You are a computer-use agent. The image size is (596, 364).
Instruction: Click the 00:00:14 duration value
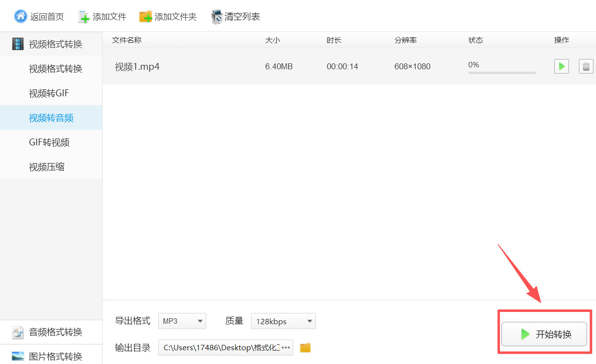point(342,66)
